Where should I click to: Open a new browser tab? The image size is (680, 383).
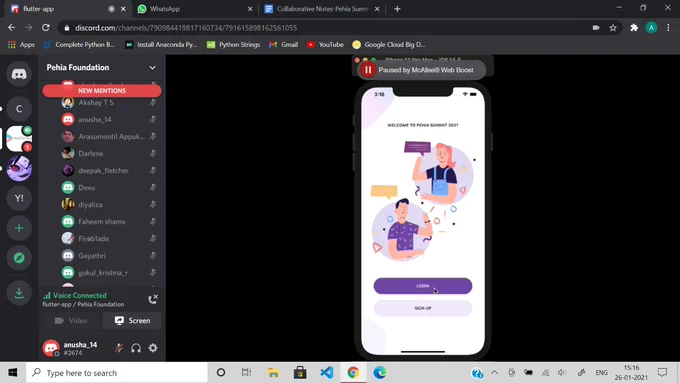click(x=397, y=9)
